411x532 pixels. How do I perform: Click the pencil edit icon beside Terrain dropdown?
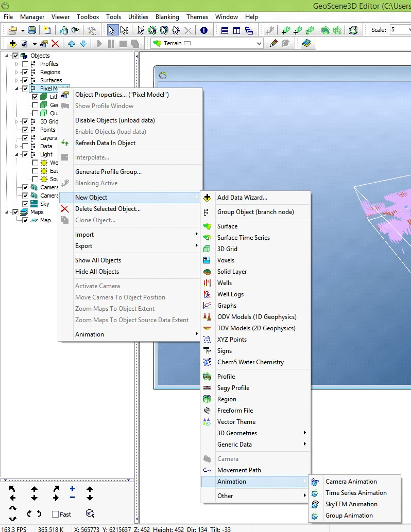coord(273,43)
